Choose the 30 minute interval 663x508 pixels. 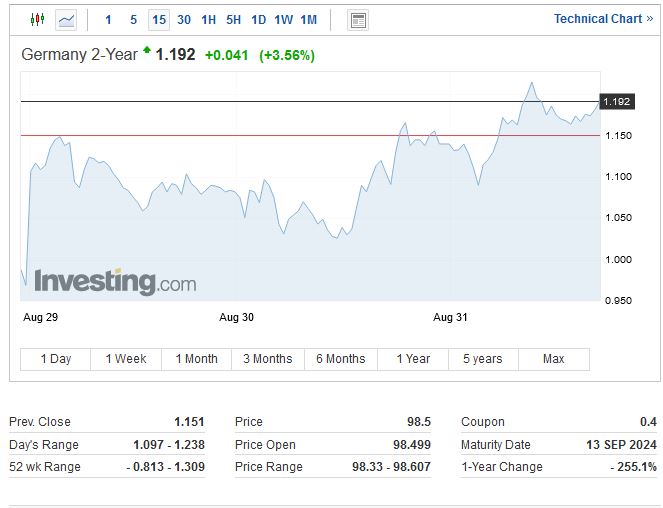point(184,20)
